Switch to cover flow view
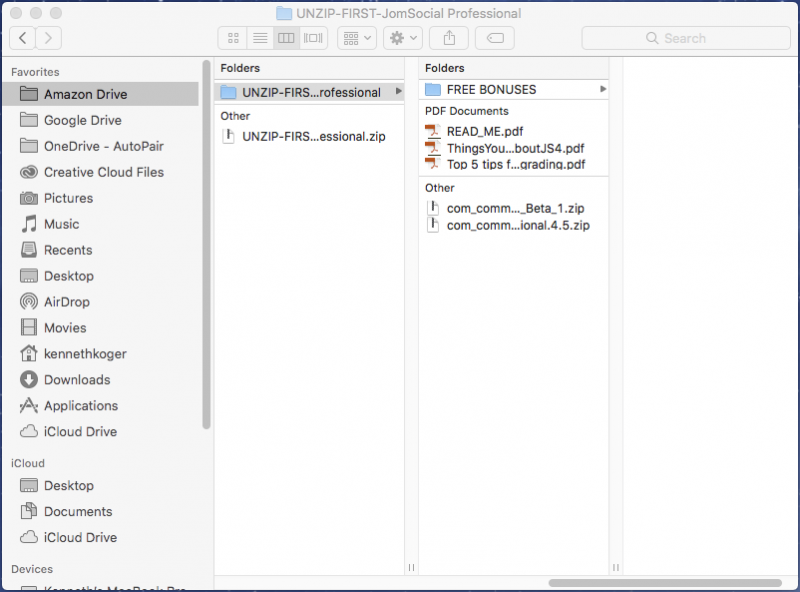This screenshot has height=592, width=800. click(x=313, y=38)
